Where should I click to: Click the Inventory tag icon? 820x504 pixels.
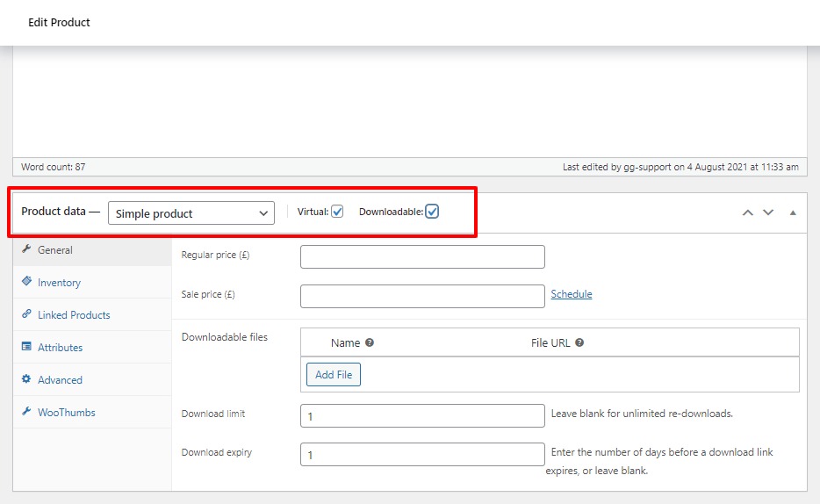pos(26,281)
